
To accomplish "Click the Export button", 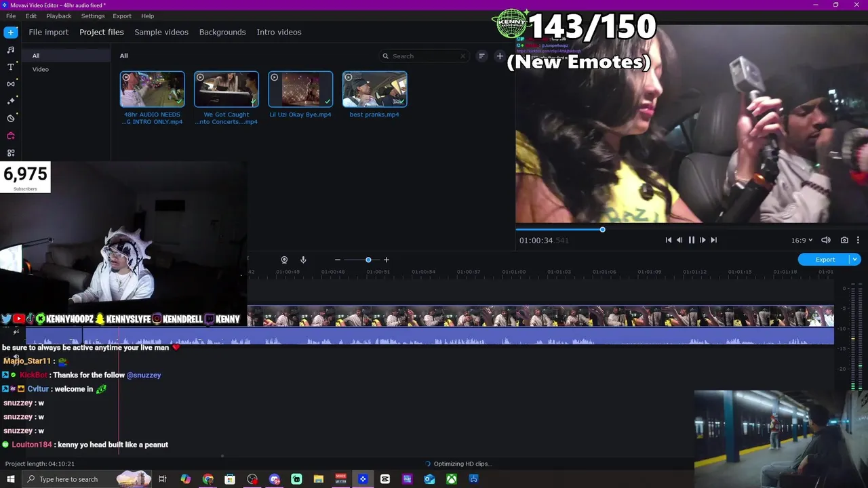I will click(825, 260).
